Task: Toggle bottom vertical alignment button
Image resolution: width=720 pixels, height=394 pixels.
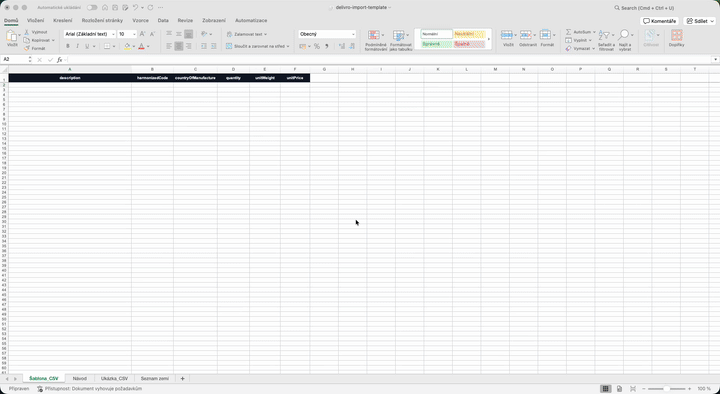Action: [189, 34]
